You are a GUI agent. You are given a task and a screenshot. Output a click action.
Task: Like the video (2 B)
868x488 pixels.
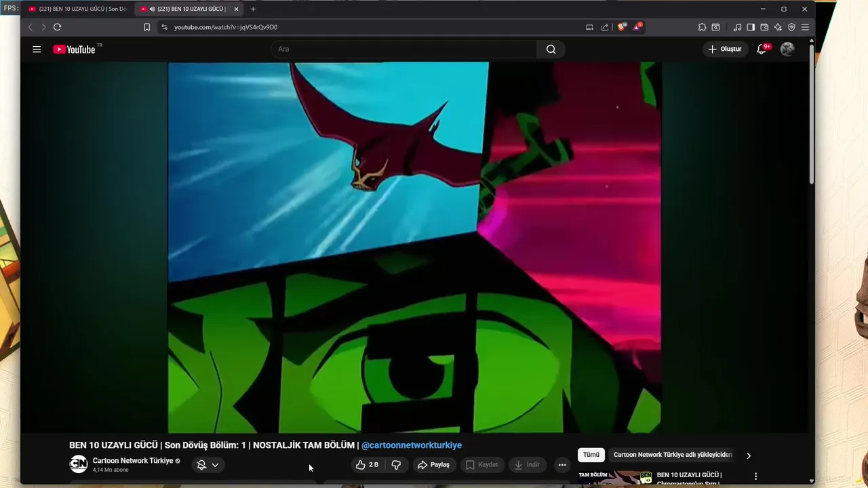coord(367,464)
